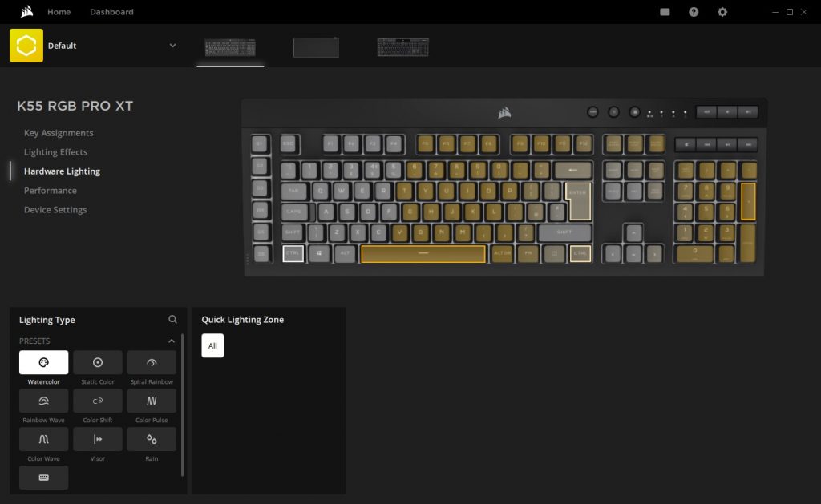Screen dimensions: 821x504
Task: Select the Spiral Rainbow lighting preset
Action: [x=152, y=362]
